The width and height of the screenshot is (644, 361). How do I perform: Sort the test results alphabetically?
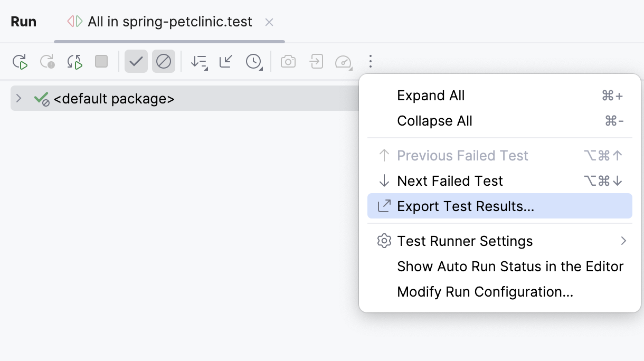pyautogui.click(x=199, y=61)
